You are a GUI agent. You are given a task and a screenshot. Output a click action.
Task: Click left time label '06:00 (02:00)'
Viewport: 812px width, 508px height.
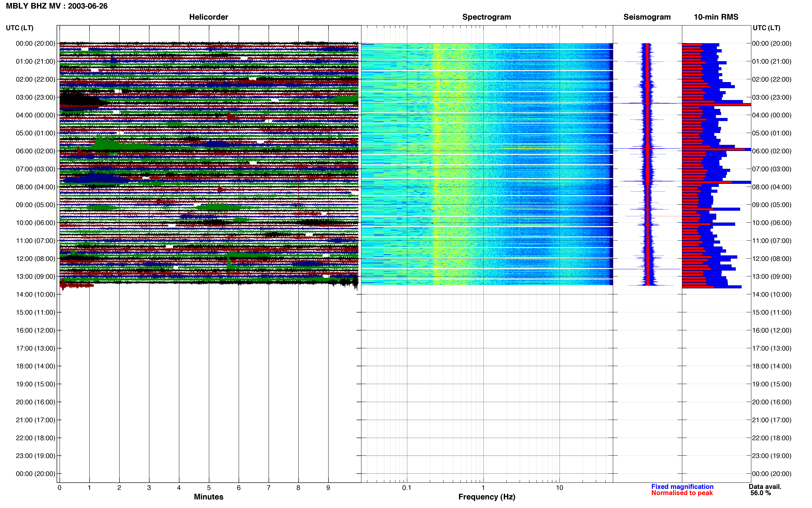36,151
